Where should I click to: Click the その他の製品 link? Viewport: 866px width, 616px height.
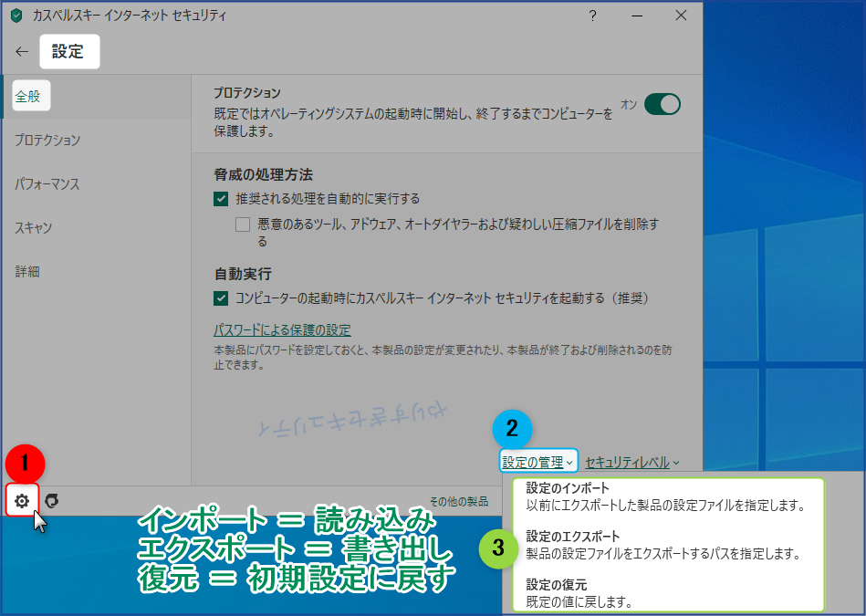click(459, 501)
